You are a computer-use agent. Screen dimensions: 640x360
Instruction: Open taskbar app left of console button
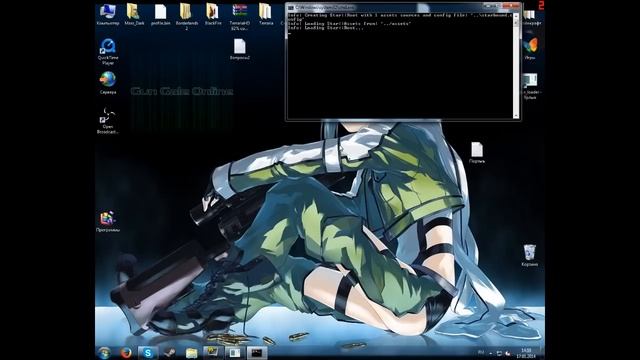(235, 353)
